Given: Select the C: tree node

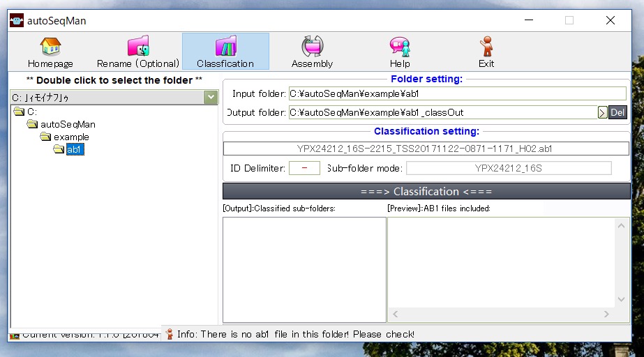Looking at the screenshot, I should point(32,112).
